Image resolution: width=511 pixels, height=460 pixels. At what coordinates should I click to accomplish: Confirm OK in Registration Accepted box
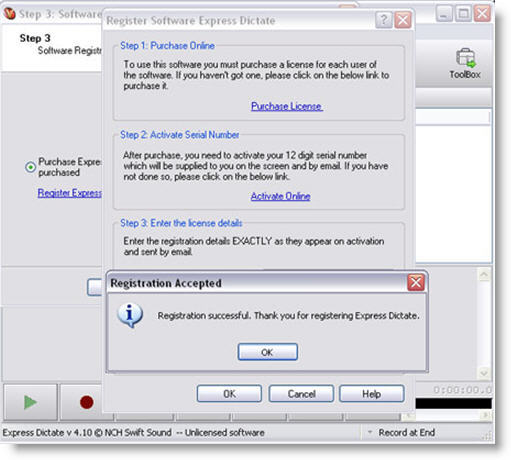pyautogui.click(x=267, y=352)
